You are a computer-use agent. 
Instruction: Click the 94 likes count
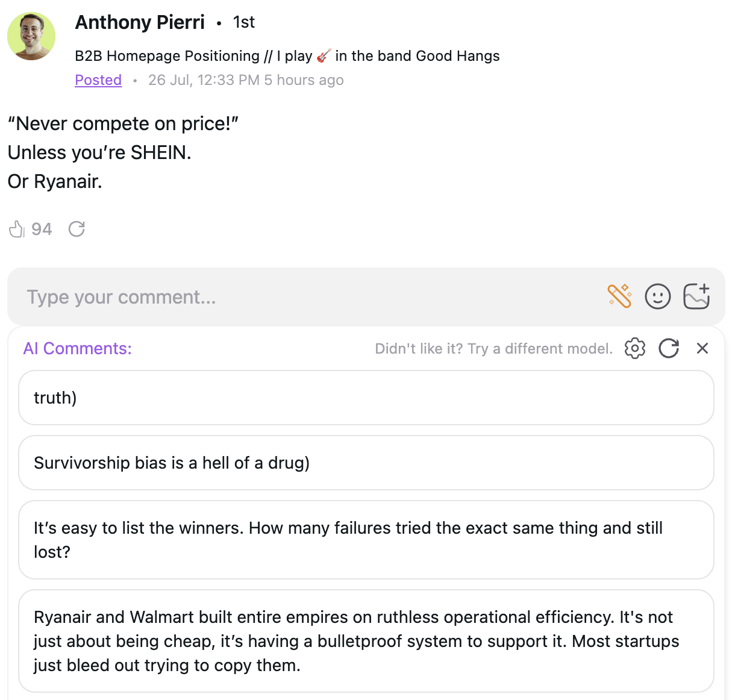(42, 229)
